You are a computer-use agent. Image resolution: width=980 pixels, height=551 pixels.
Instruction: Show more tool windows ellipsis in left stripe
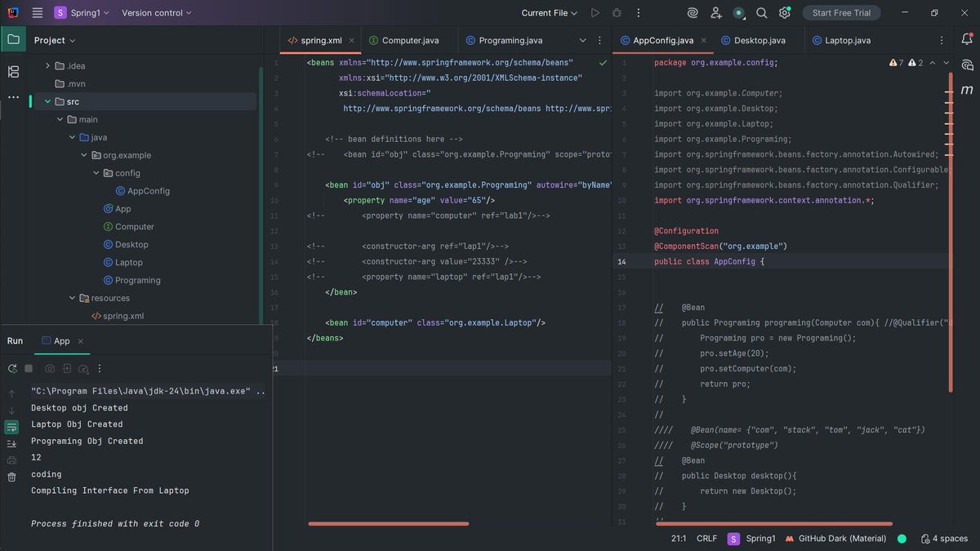click(13, 97)
